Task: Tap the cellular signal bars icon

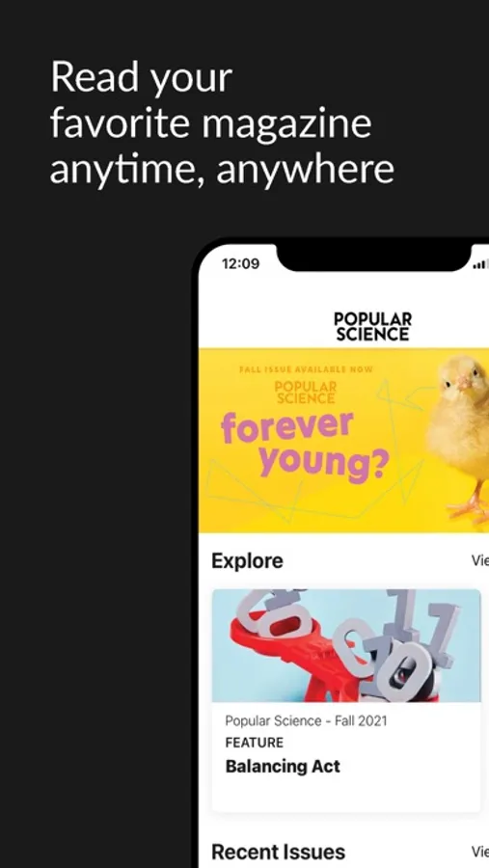Action: [480, 265]
